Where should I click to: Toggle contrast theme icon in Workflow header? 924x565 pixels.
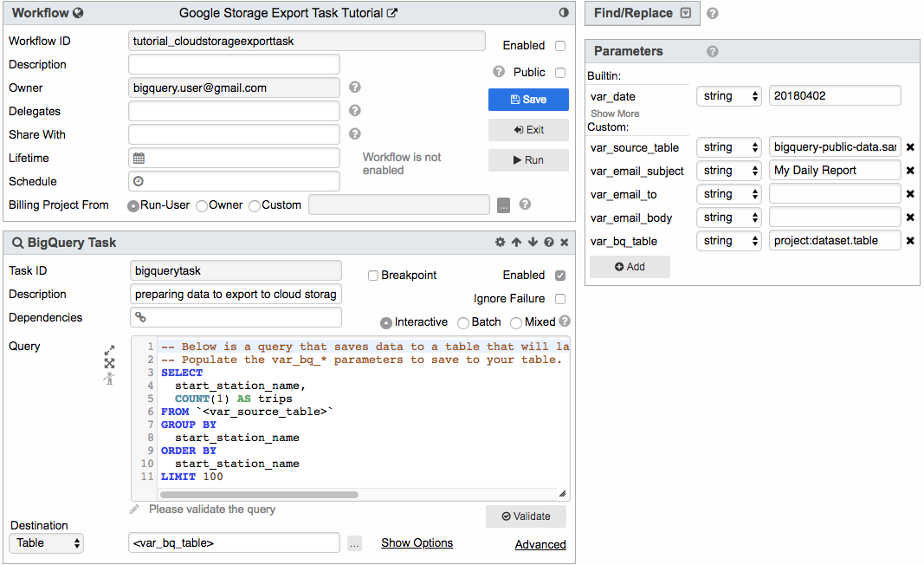564,13
